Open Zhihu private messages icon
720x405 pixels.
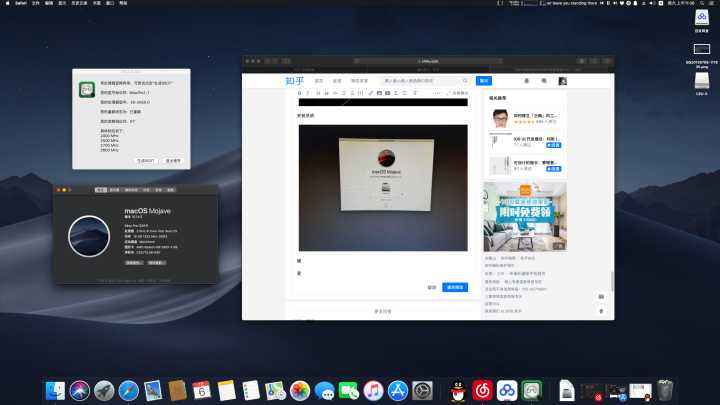[544, 81]
